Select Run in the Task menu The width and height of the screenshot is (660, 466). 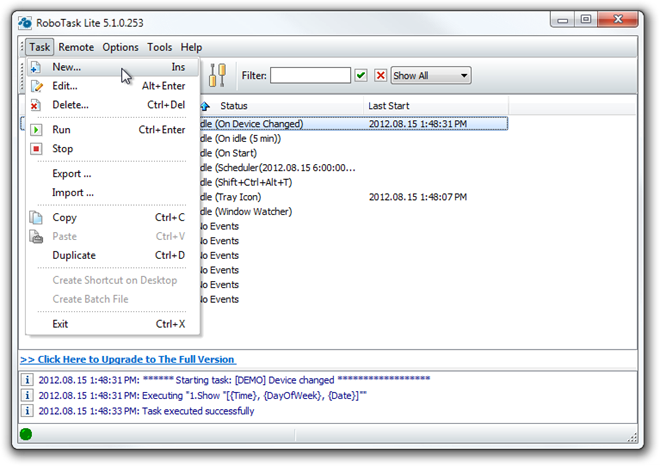pyautogui.click(x=112, y=130)
